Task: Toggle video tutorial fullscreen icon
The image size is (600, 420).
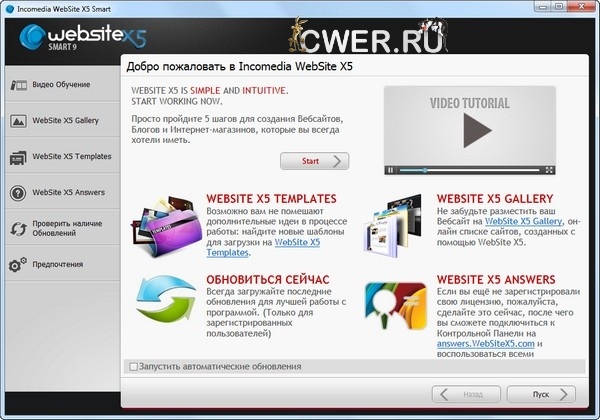Action: click(549, 170)
